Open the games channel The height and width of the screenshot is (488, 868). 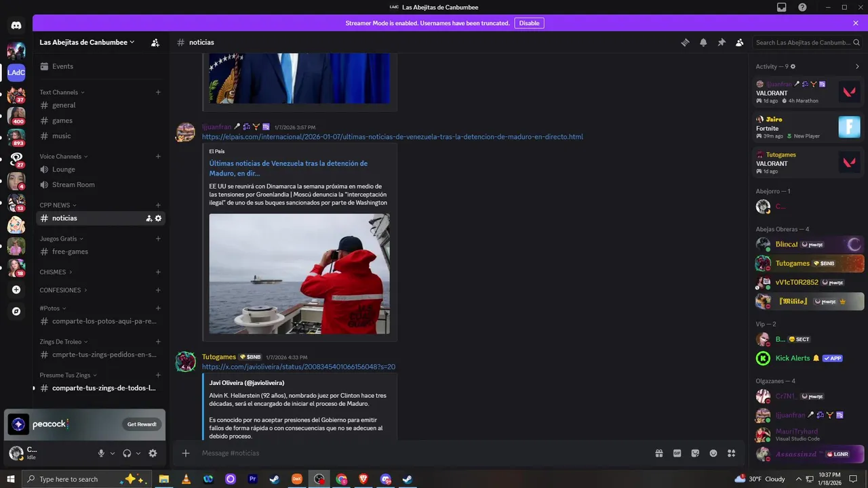click(100, 121)
